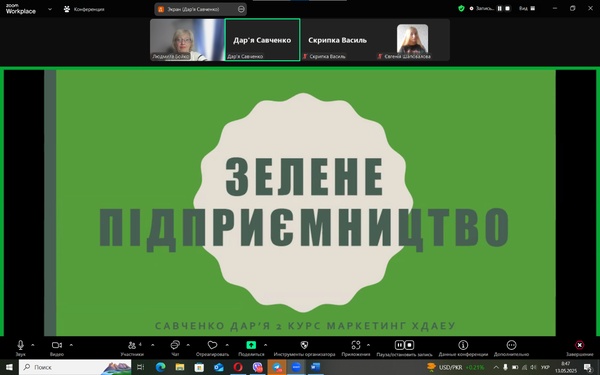Toggle the camera with the Видео icon
The width and height of the screenshot is (600, 375).
click(57, 345)
